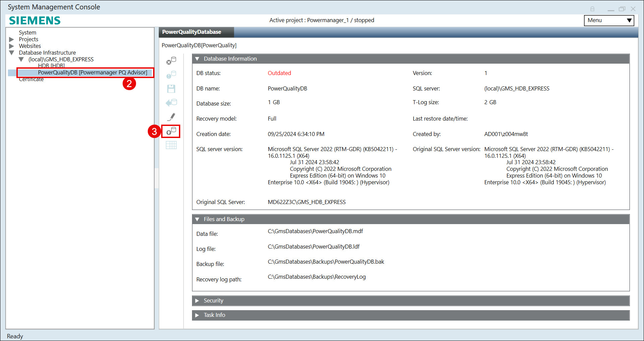Click the table grid icon in toolbar

coord(171,145)
